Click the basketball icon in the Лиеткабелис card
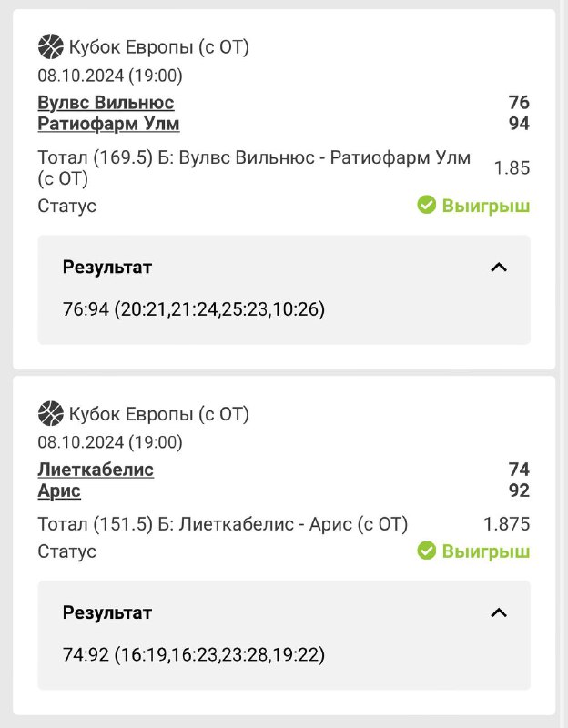This screenshot has height=728, width=568. (x=51, y=414)
